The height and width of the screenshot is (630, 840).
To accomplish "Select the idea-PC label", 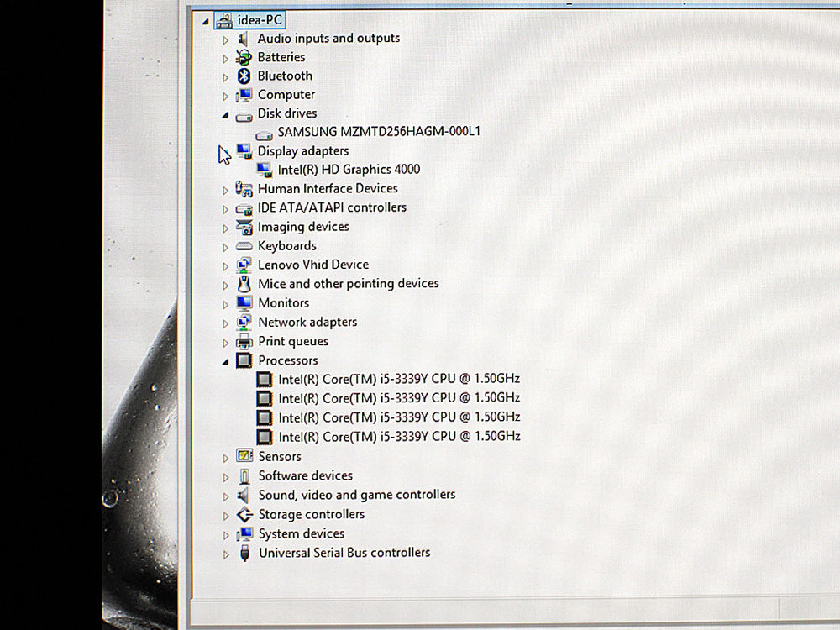I will tap(260, 20).
